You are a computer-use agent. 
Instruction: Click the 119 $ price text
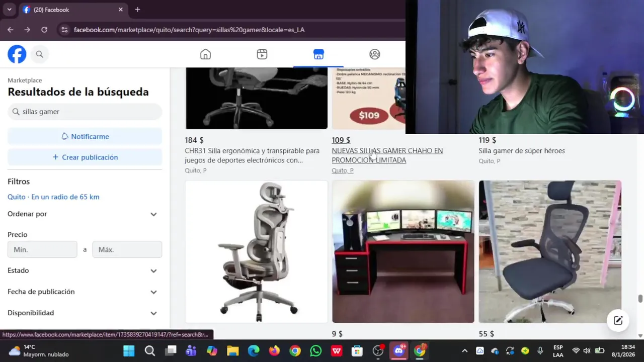tap(488, 140)
